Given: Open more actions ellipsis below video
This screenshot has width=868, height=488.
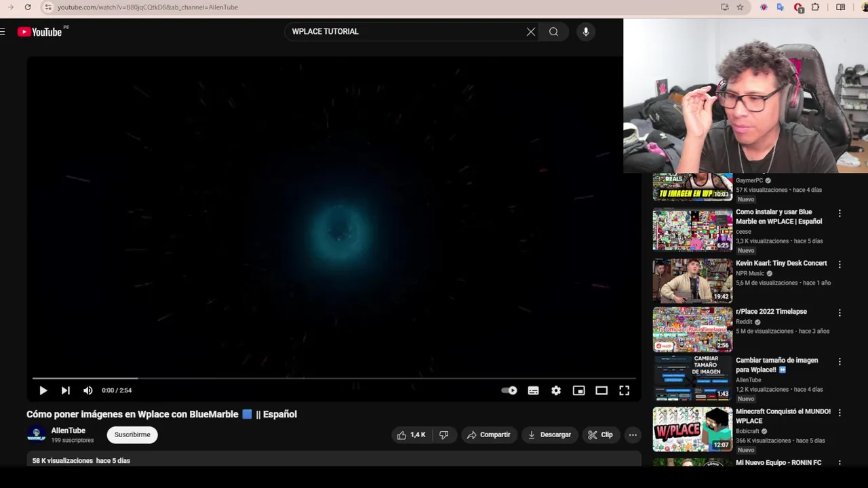Looking at the screenshot, I should point(633,435).
